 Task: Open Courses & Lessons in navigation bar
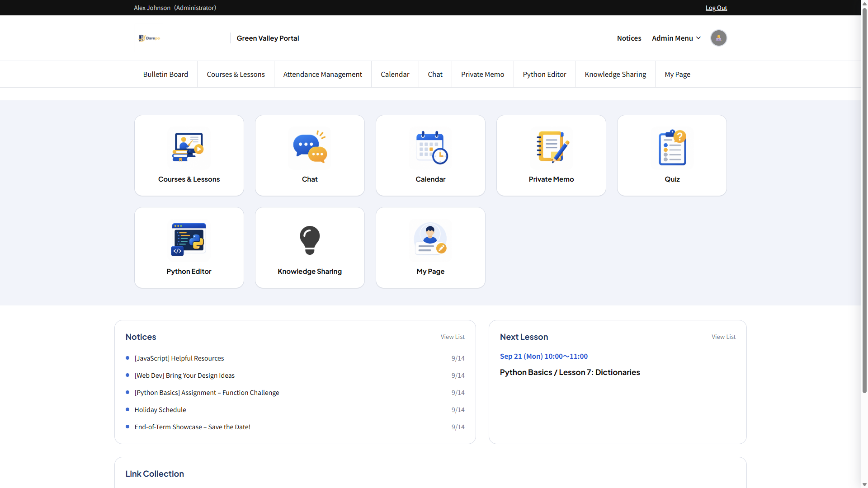(x=236, y=74)
